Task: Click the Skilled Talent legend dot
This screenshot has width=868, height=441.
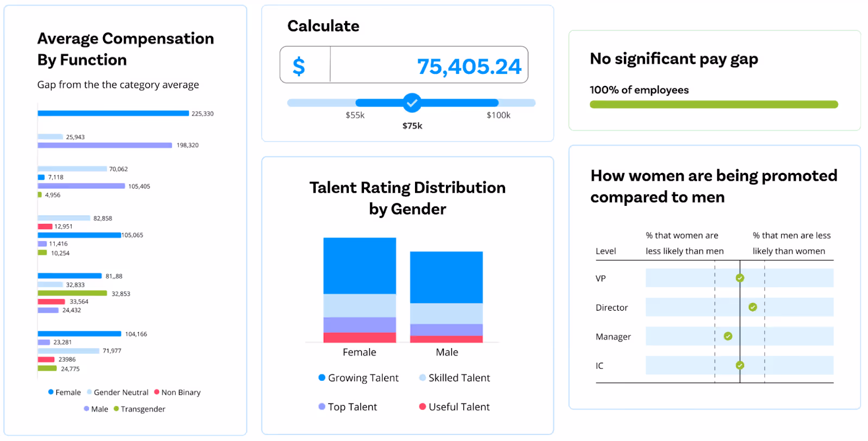Action: click(x=422, y=377)
